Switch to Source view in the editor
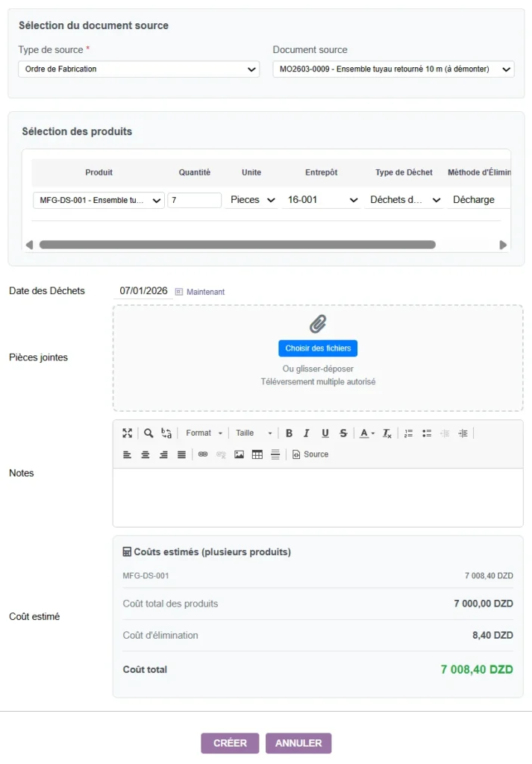The image size is (532, 764). [x=310, y=454]
